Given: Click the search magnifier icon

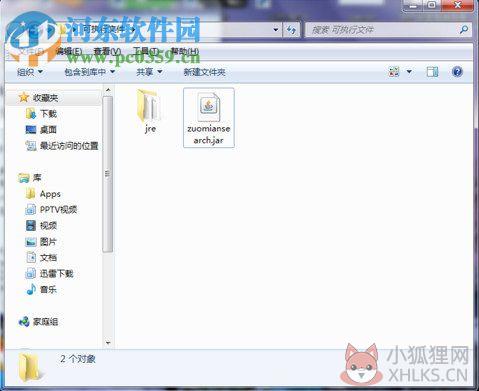Looking at the screenshot, I should click(x=464, y=30).
